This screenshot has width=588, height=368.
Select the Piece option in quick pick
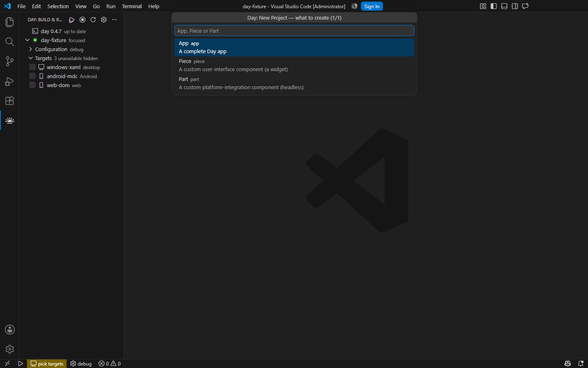click(x=294, y=65)
